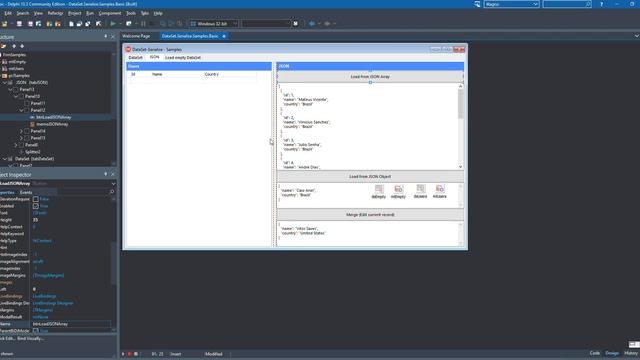Switch to the Welcome Page tab

136,36
